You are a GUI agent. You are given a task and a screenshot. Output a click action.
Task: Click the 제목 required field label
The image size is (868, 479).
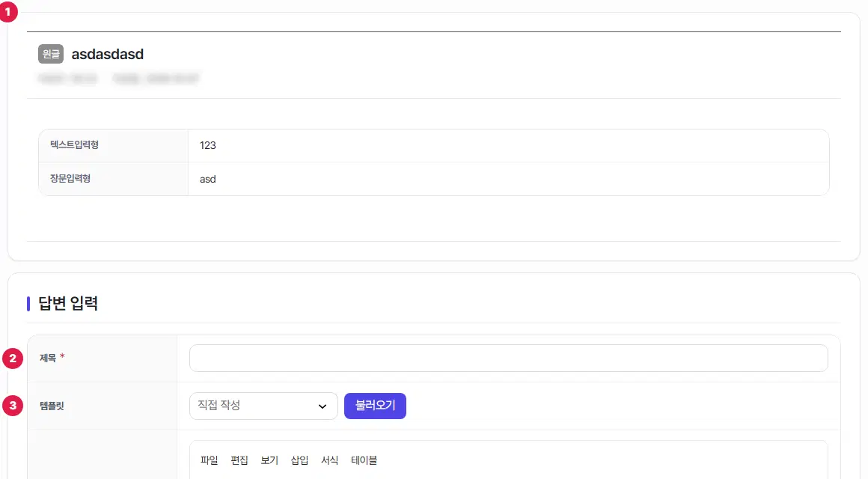tap(52, 359)
